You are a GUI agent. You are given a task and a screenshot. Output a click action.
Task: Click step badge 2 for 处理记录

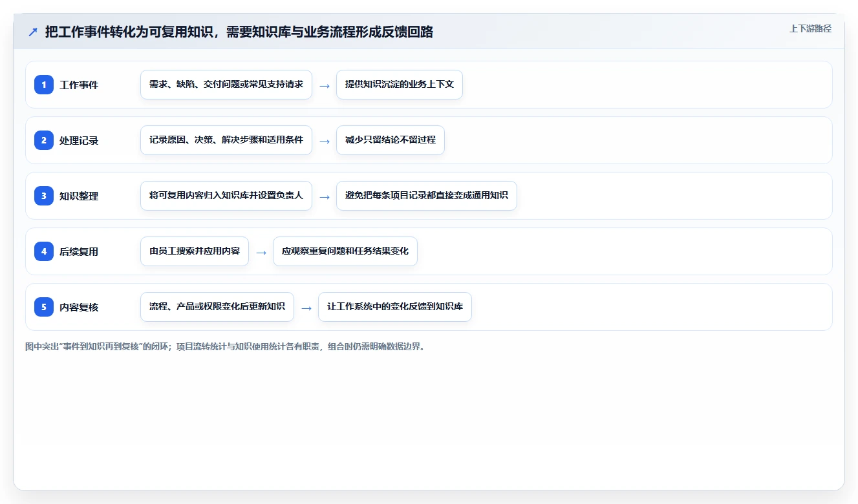(44, 140)
